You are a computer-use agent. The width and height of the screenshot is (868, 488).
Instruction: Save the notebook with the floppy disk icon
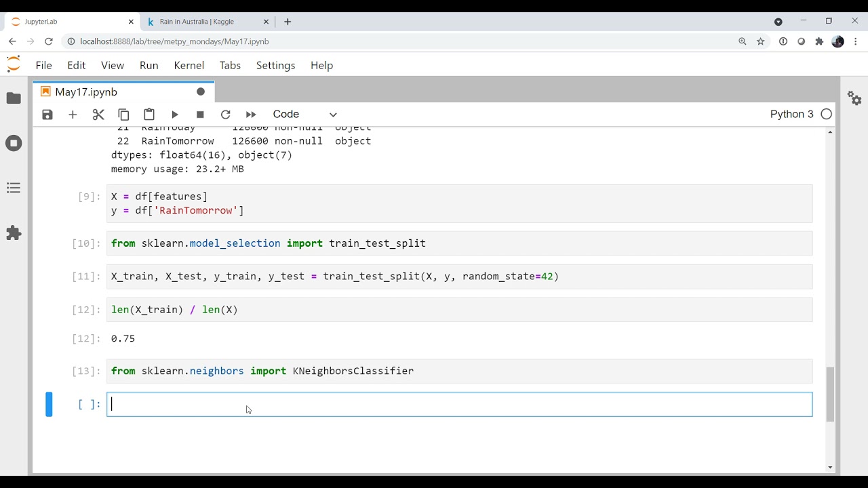[x=47, y=115]
